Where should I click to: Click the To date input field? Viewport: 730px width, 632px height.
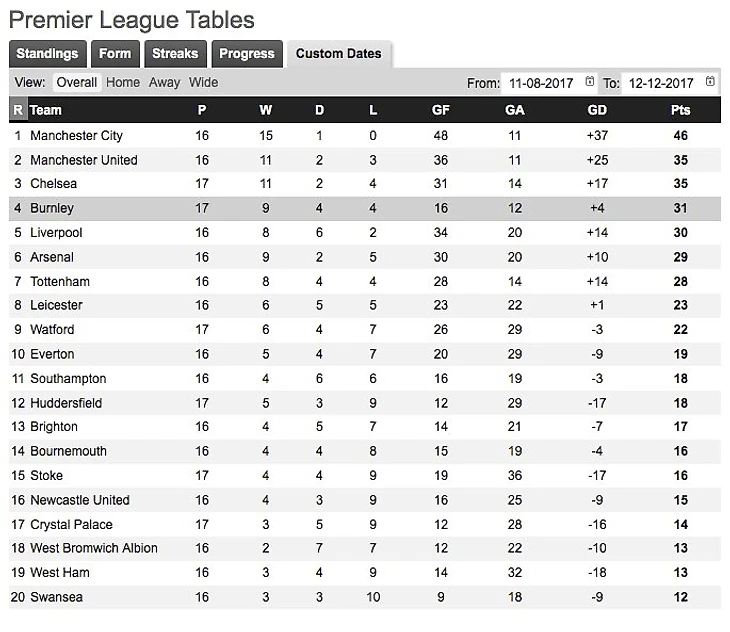point(662,83)
